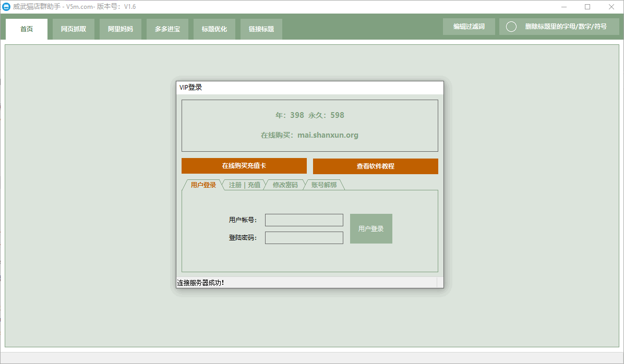Viewport: 624px width, 364px height.
Task: Click the green 用户登录 submit button
Action: [371, 229]
